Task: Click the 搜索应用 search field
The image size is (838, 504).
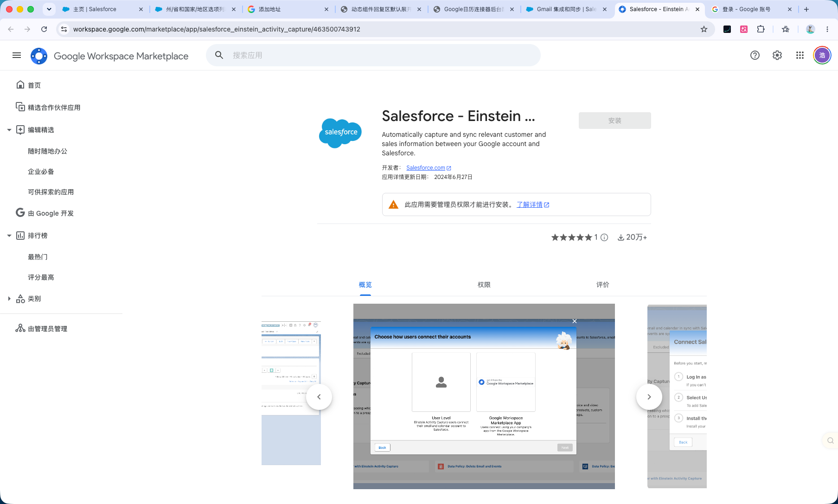Action: click(x=373, y=55)
